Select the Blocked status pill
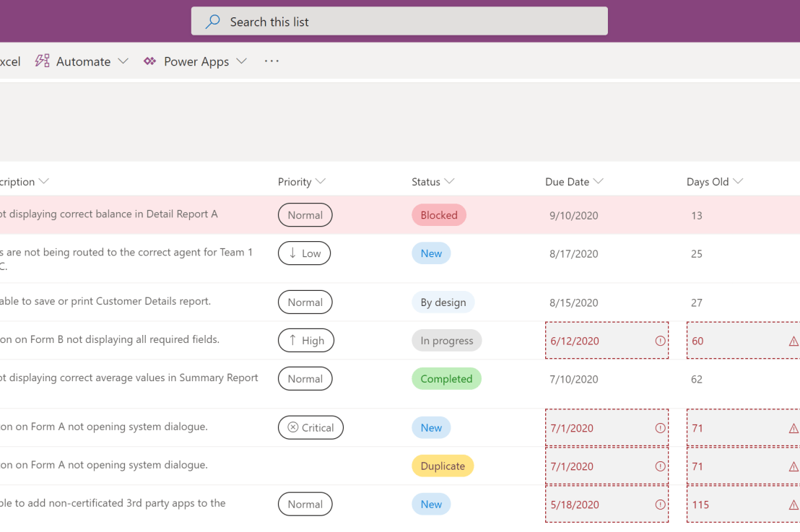The width and height of the screenshot is (800, 532). 438,214
